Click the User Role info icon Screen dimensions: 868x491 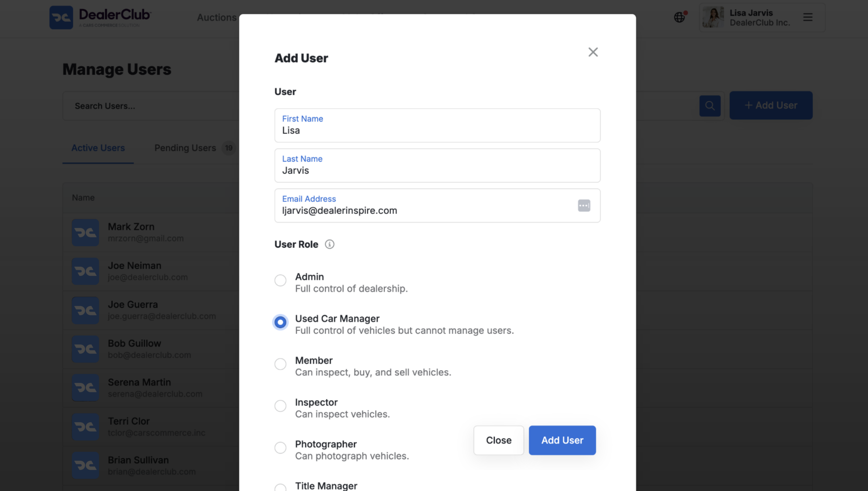coord(330,244)
